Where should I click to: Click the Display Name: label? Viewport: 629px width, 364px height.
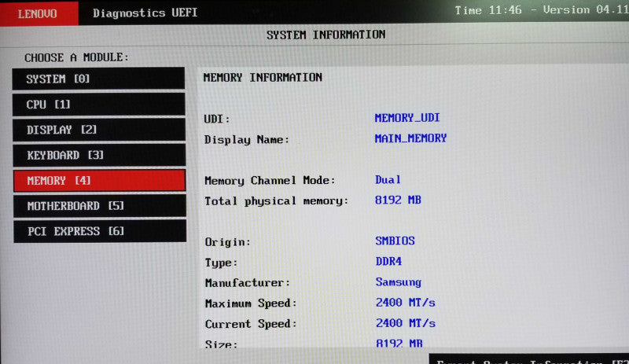pyautogui.click(x=247, y=140)
